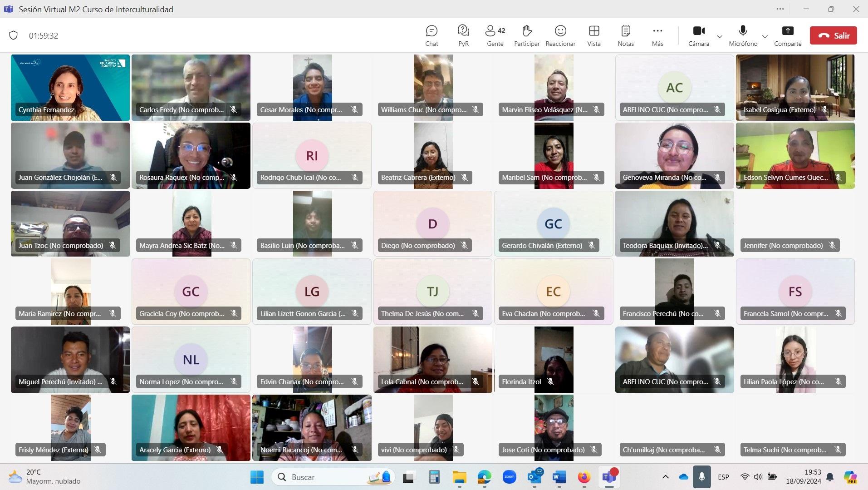This screenshot has width=868, height=490.
Task: Leave the meeting with Salir button
Action: [x=833, y=35]
